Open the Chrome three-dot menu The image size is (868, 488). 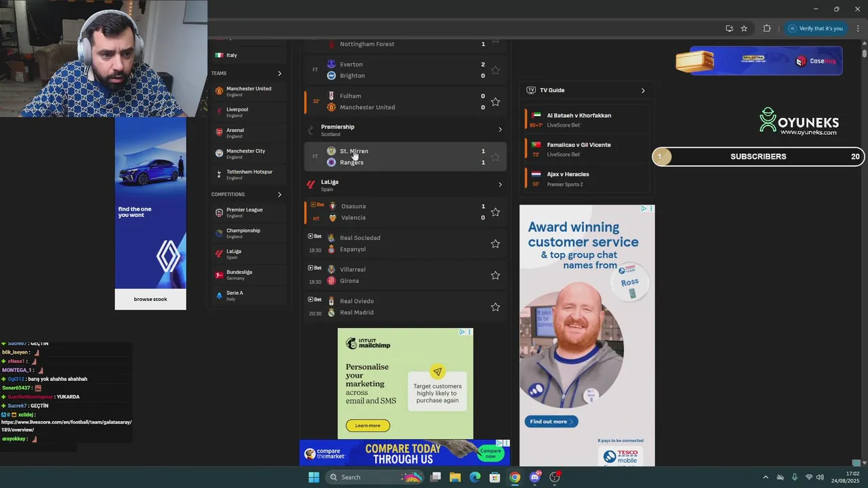858,28
